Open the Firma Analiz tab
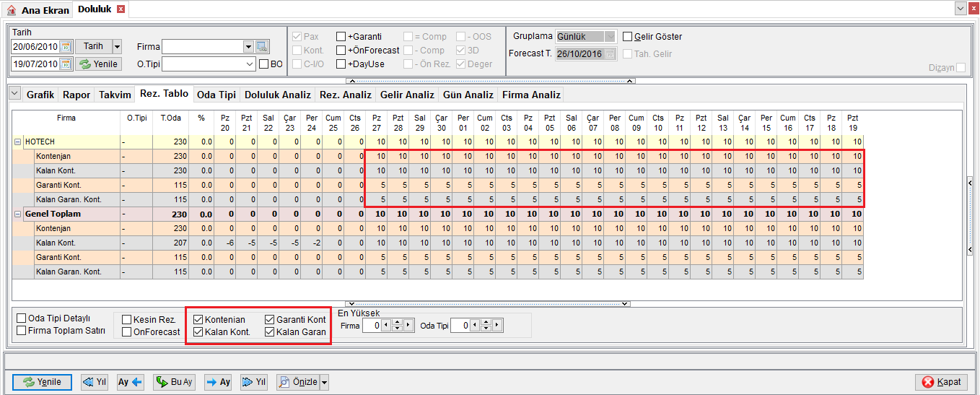 530,95
